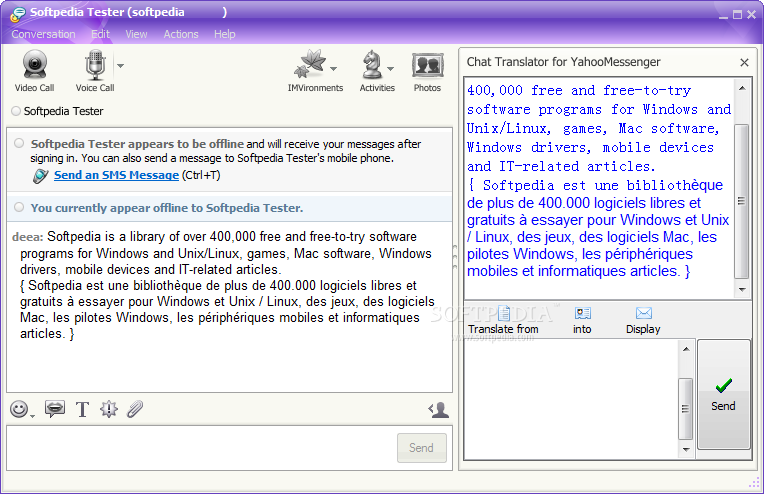
Task: Maximize the Messenger window
Action: [x=738, y=15]
